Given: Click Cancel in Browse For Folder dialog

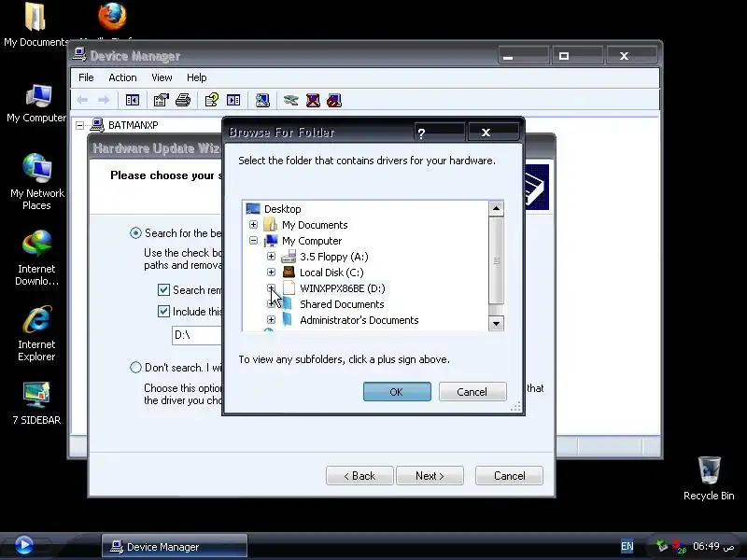Looking at the screenshot, I should 472,391.
